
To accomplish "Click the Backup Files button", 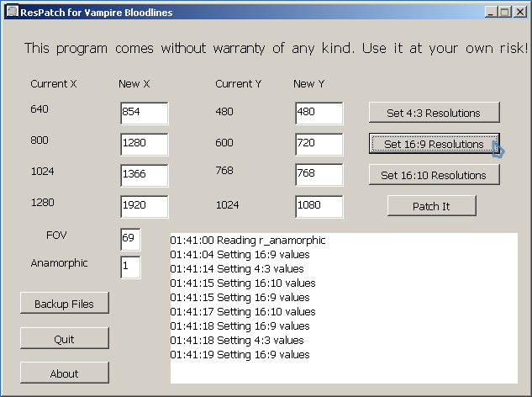I will [65, 303].
